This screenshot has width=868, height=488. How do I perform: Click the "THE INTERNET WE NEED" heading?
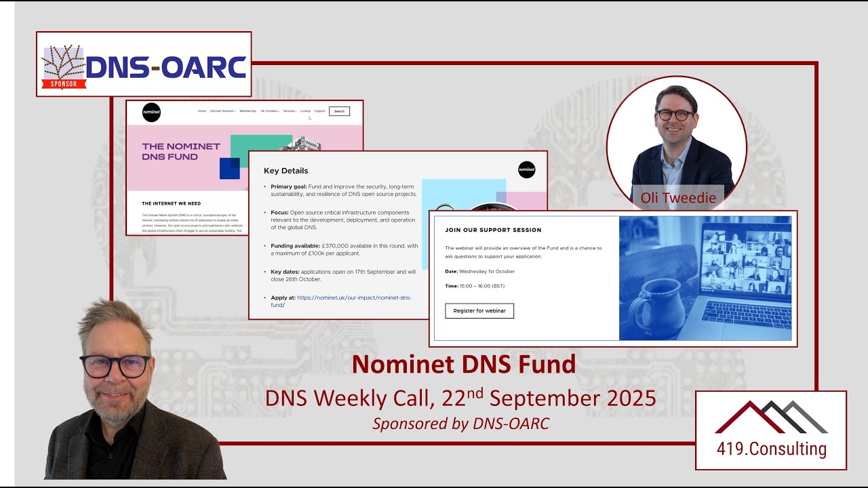(171, 203)
